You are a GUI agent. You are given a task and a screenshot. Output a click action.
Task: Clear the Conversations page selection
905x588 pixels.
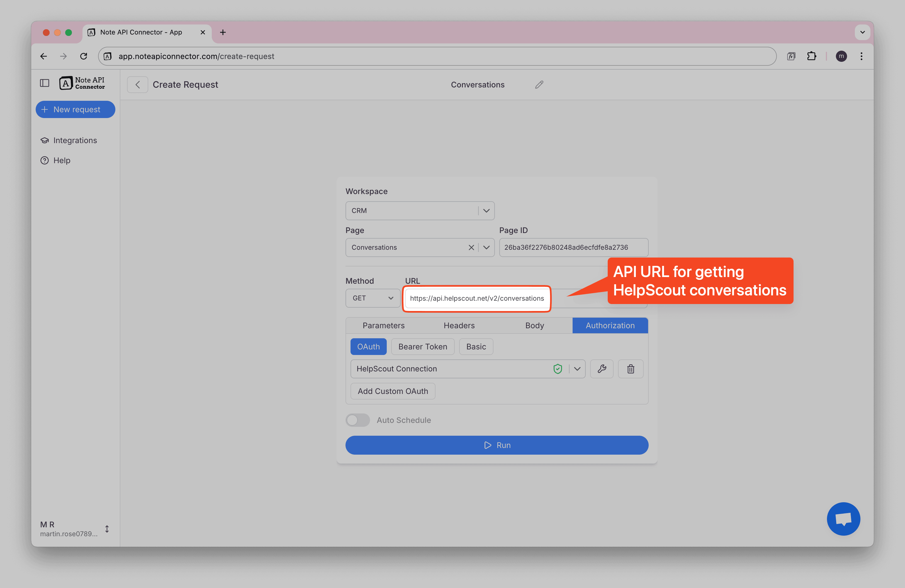471,247
